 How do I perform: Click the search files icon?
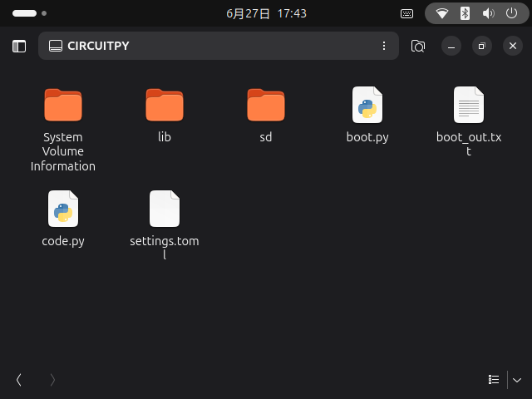point(417,47)
